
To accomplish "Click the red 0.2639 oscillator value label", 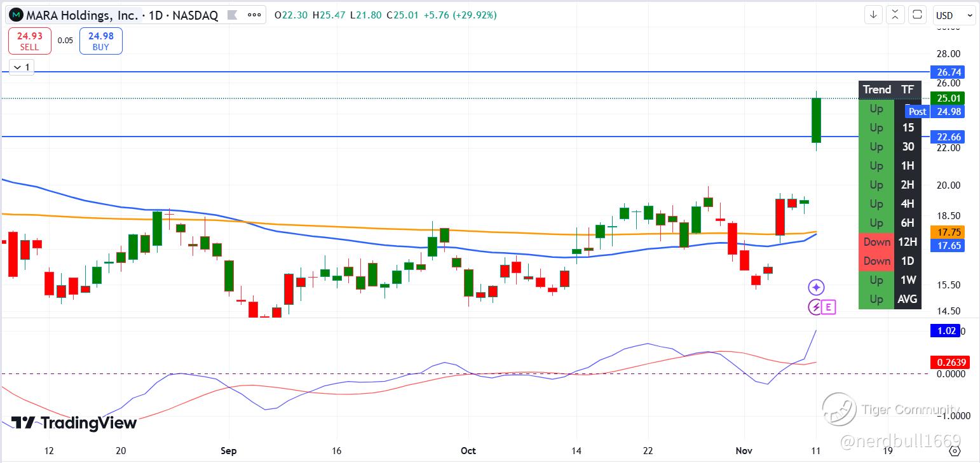I will 949,363.
